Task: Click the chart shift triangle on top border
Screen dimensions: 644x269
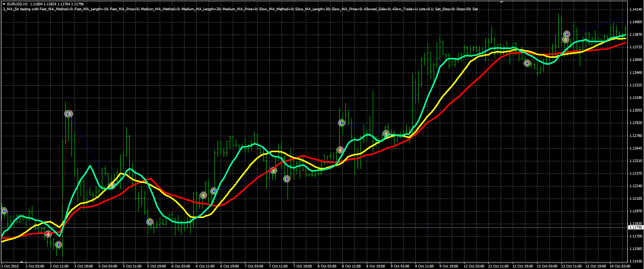Action: tap(502, 2)
